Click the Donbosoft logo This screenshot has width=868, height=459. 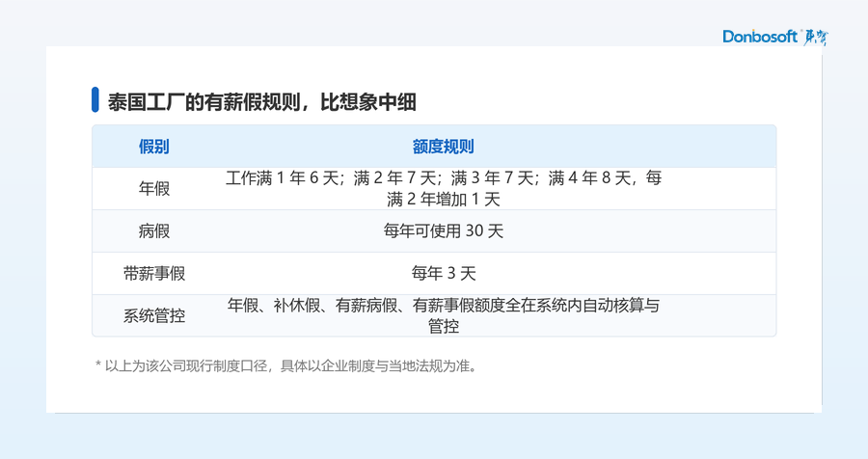tap(775, 37)
